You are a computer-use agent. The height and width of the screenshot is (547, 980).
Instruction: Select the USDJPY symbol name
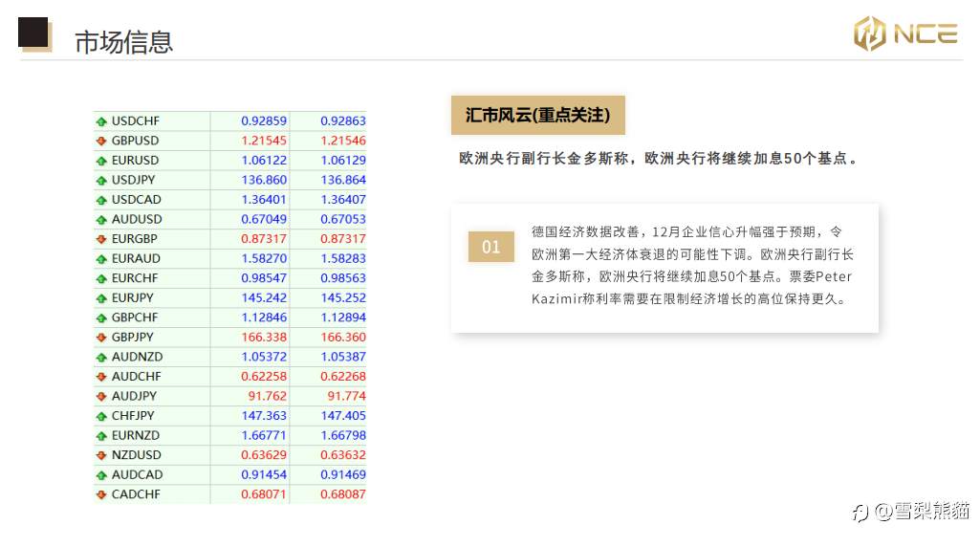[x=133, y=180]
